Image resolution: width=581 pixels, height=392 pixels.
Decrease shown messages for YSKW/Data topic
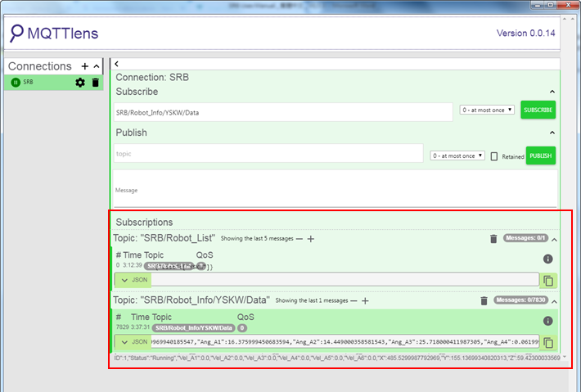tap(354, 301)
